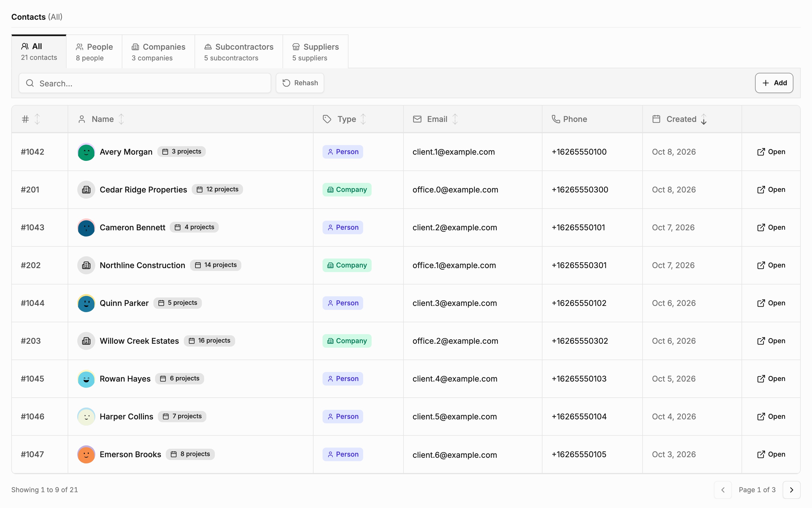Viewport: 812px width, 508px height.
Task: Click Rowan Hayes's avatar
Action: 86,379
